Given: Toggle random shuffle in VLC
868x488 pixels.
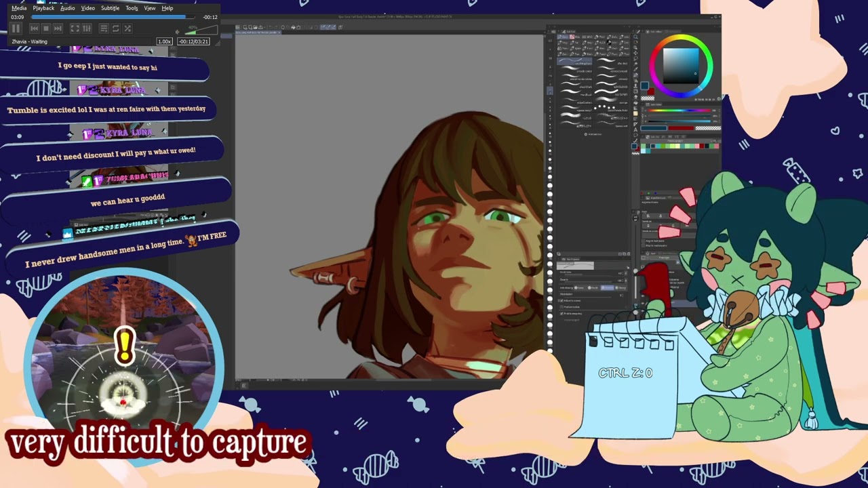Looking at the screenshot, I should [x=127, y=28].
